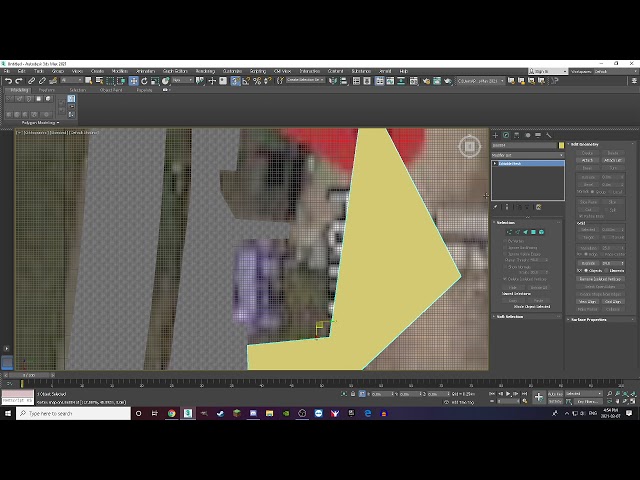Open the Modifiers menu
Viewport: 640px width, 480px height.
tap(120, 71)
